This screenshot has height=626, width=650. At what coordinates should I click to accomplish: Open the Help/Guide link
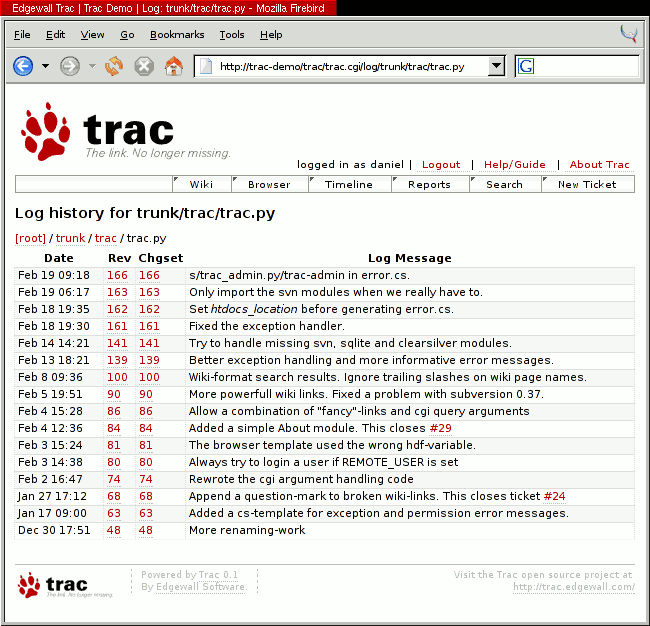click(x=515, y=165)
